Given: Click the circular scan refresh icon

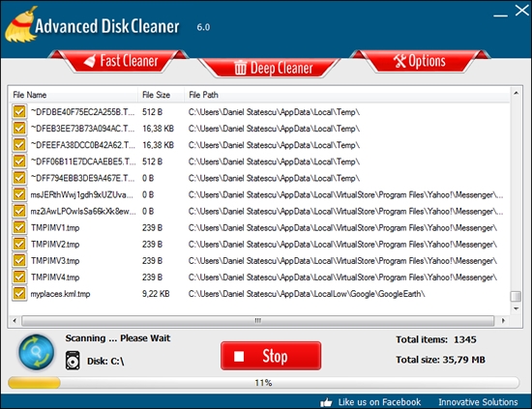Looking at the screenshot, I should [x=37, y=352].
